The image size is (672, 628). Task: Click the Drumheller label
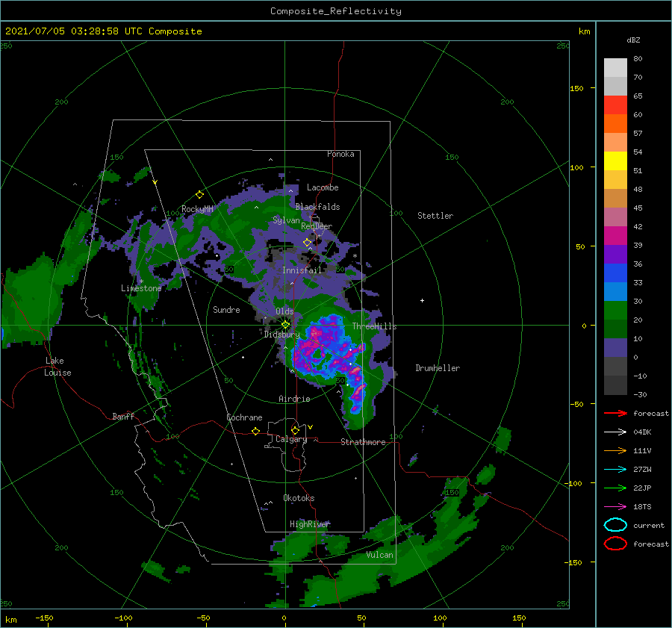(x=438, y=368)
